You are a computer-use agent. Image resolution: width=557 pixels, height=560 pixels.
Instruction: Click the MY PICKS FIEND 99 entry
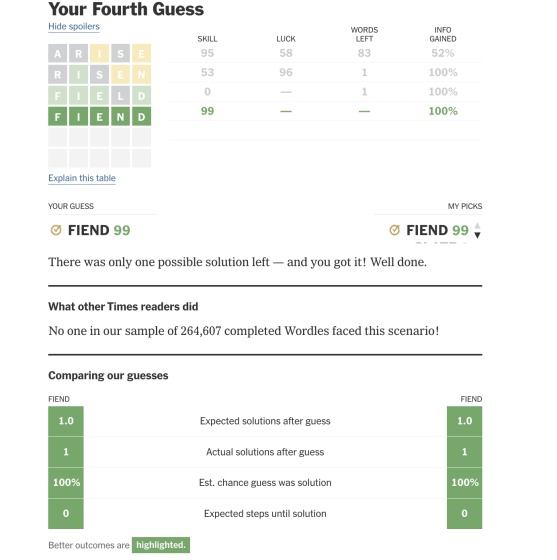point(437,230)
